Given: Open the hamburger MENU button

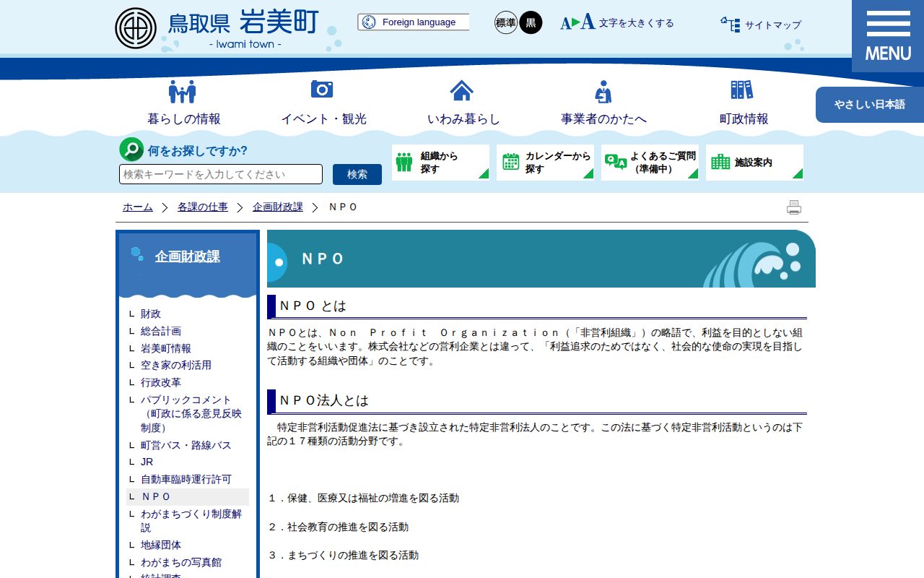Looking at the screenshot, I should coord(888,36).
